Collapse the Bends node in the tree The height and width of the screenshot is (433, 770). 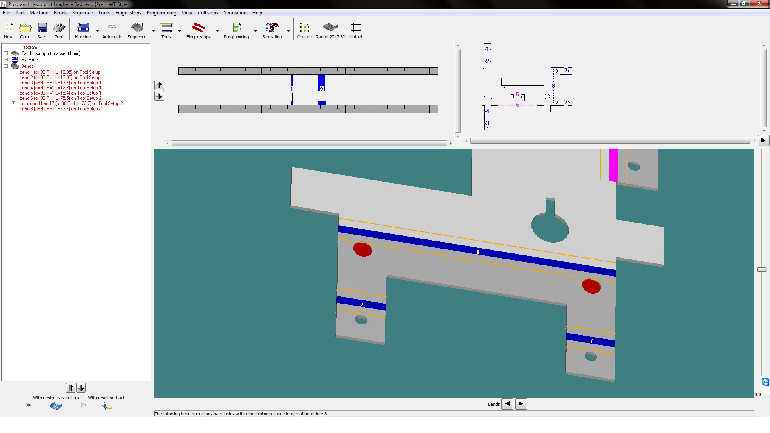[x=6, y=66]
